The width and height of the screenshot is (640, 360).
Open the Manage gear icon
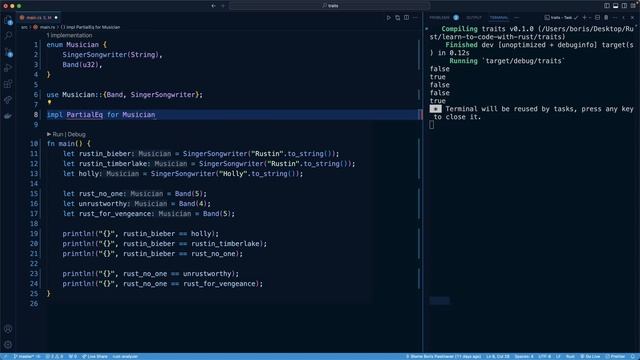[x=8, y=345]
